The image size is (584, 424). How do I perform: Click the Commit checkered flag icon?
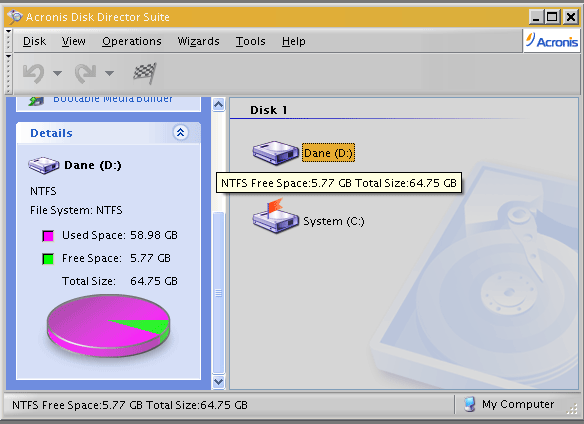145,73
